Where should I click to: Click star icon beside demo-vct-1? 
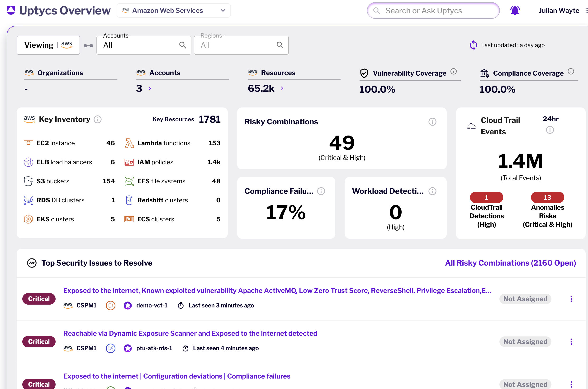click(128, 305)
